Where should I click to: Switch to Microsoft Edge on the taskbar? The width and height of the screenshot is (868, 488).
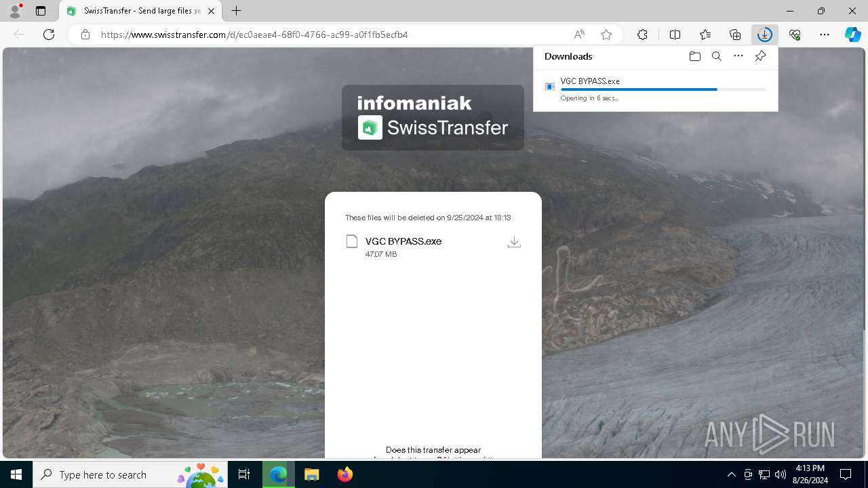[x=279, y=474]
